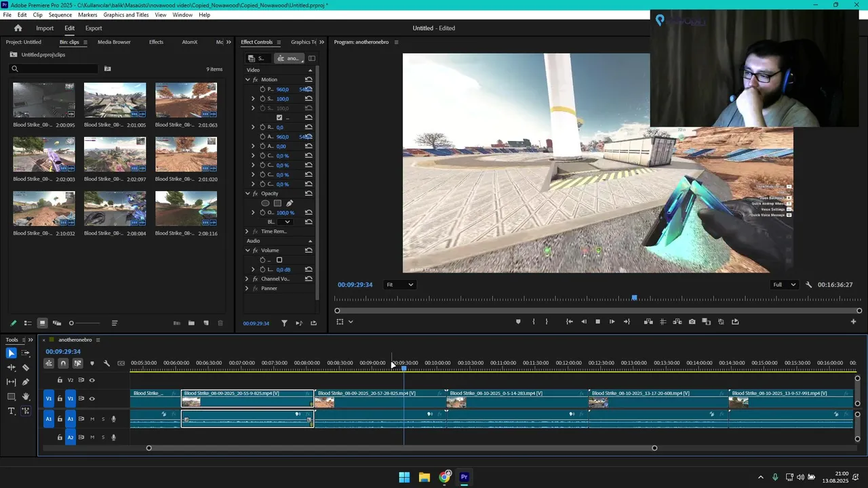The height and width of the screenshot is (488, 868).
Task: Toggle V2 track output eye
Action: point(92,380)
